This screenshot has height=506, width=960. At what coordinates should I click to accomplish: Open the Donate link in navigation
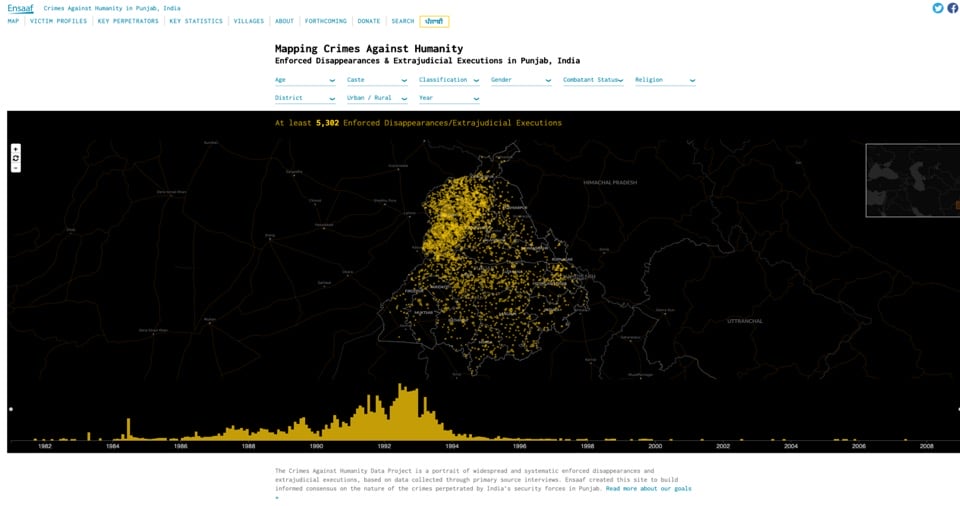click(x=369, y=21)
